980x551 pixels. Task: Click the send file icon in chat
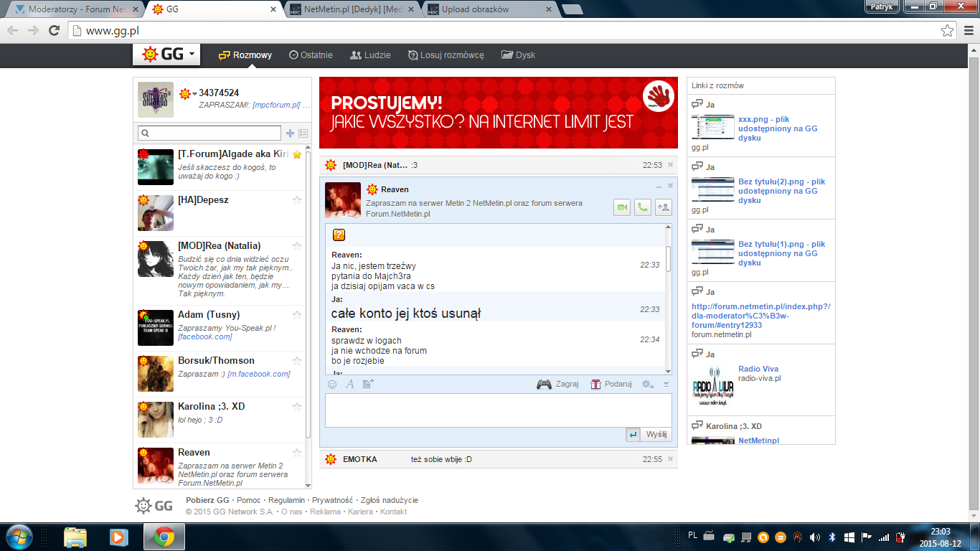pyautogui.click(x=368, y=385)
